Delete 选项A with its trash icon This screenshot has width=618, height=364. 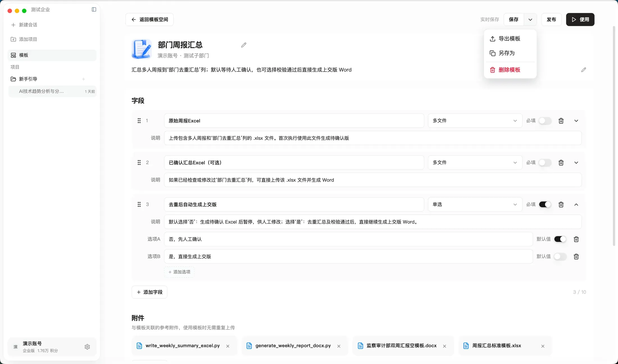click(576, 239)
